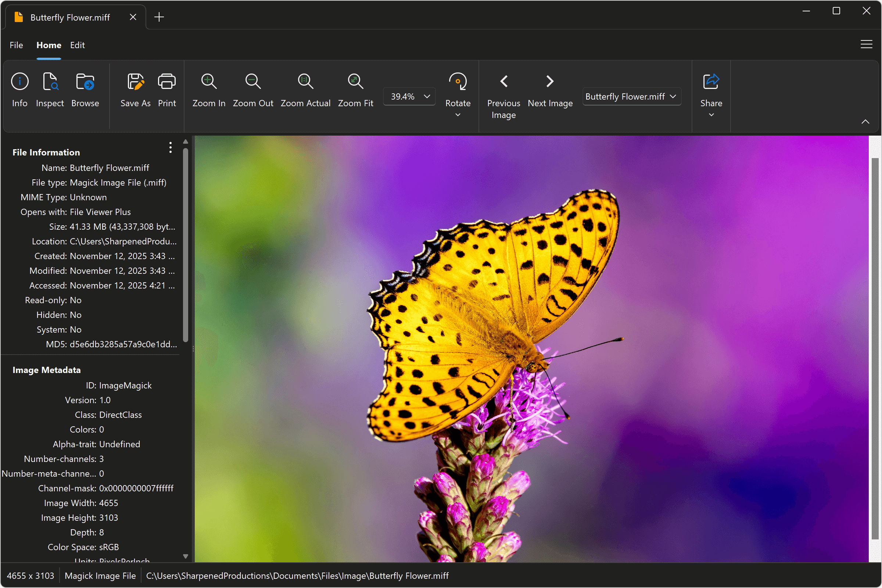
Task: Open the File Information options menu
Action: [170, 148]
